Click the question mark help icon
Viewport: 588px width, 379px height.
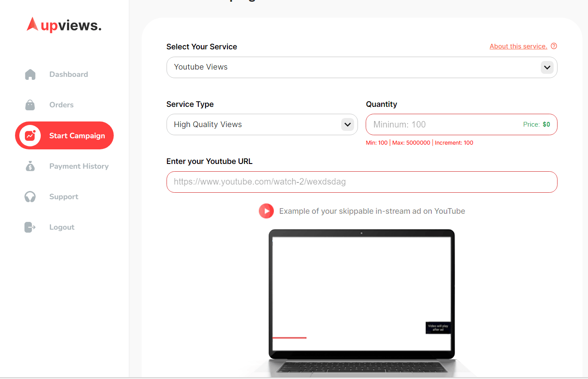(554, 46)
